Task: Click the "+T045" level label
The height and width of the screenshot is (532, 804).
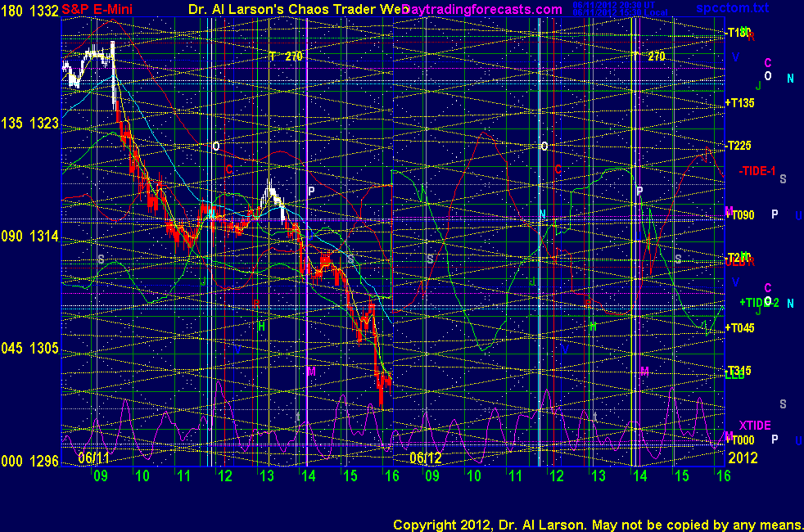Action: [x=739, y=327]
